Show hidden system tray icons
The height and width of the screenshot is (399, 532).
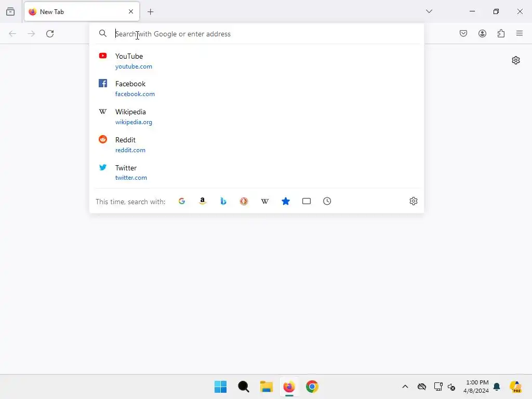405,387
